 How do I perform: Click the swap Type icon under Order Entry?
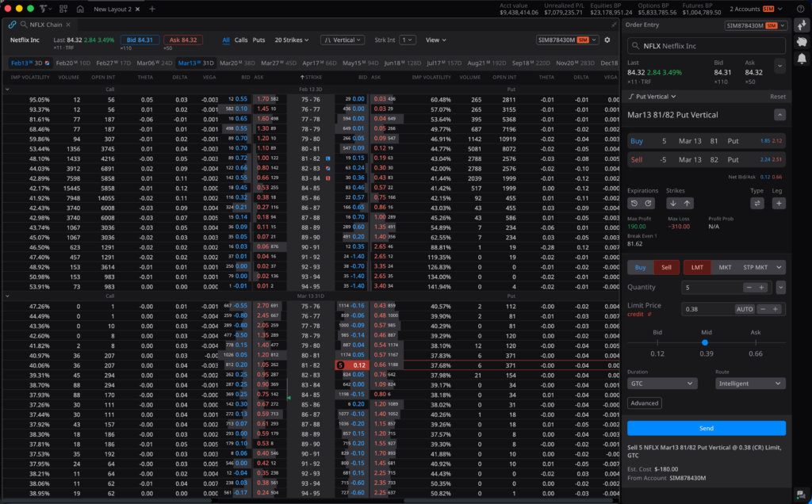(757, 203)
